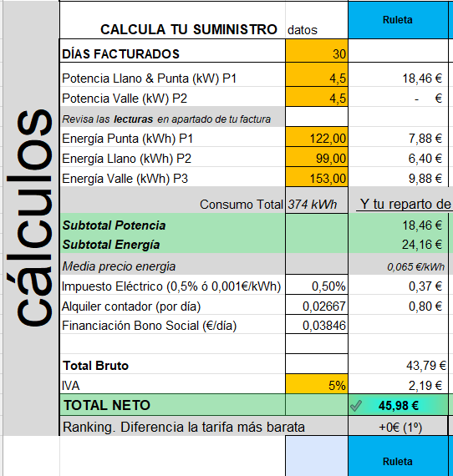Open the 'Y tu reparto de' underlined link

coord(405,204)
